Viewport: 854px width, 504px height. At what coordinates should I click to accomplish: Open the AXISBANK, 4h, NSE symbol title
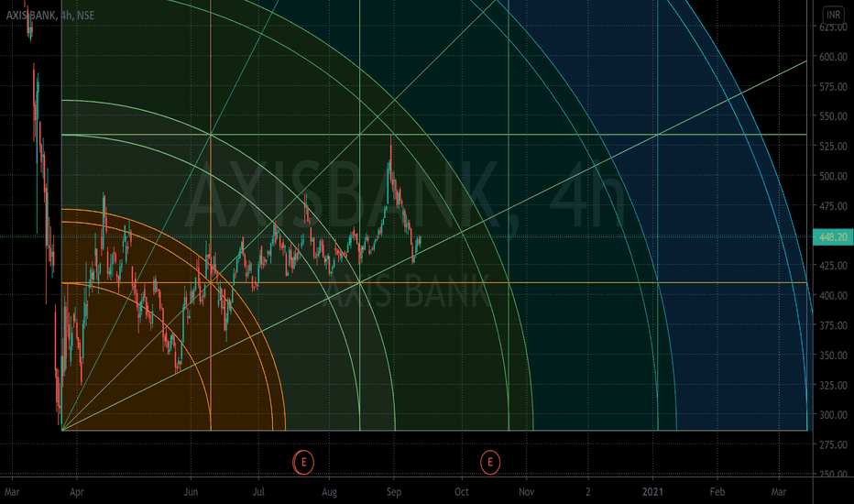click(x=50, y=16)
